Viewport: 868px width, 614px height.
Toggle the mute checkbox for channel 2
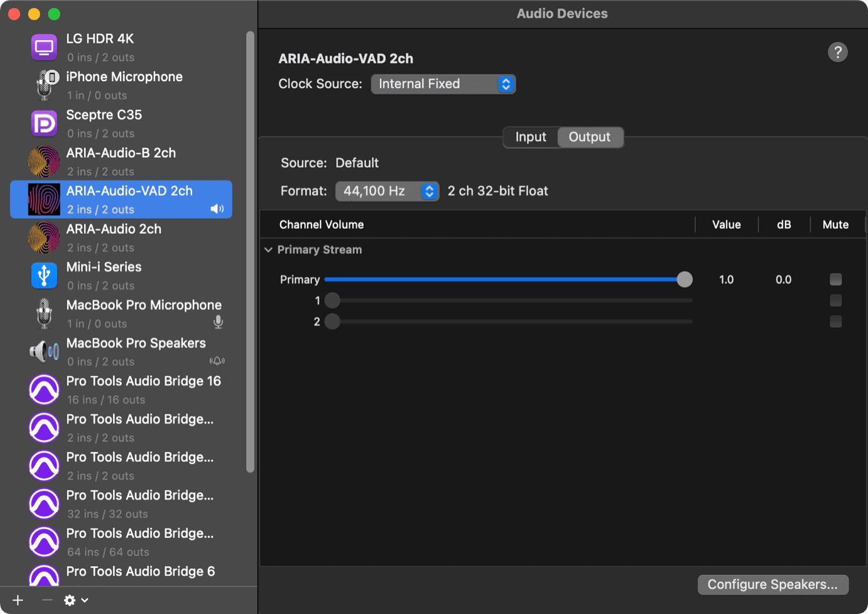[835, 322]
